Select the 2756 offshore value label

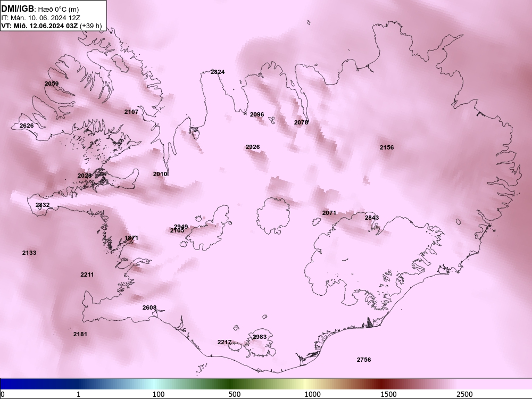[x=364, y=360]
